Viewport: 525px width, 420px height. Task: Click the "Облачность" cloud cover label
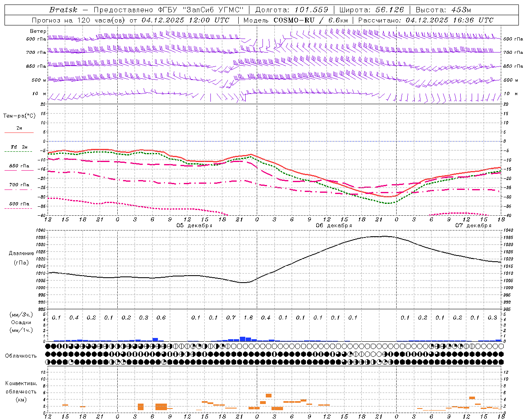click(21, 356)
